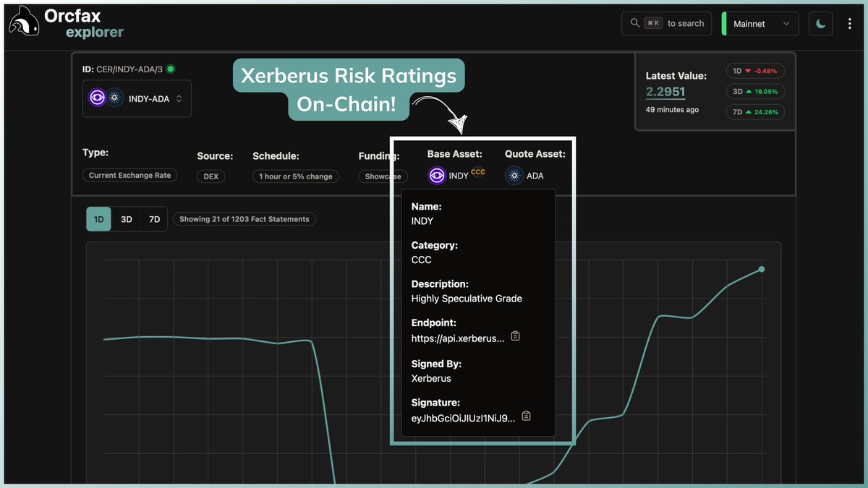This screenshot has height=488, width=868.
Task: Copy the Xerberus API endpoint
Action: click(x=516, y=336)
